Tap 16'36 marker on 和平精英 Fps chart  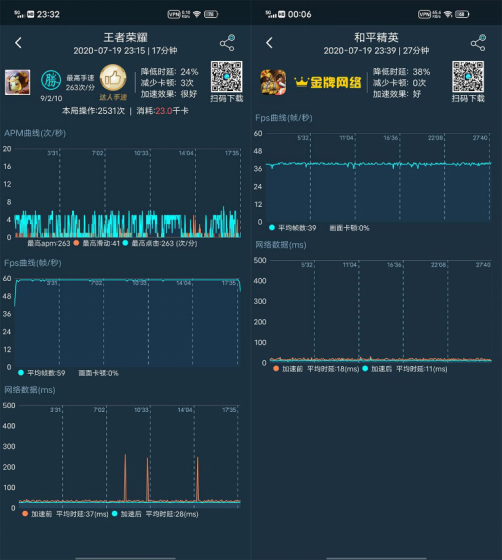click(x=391, y=138)
